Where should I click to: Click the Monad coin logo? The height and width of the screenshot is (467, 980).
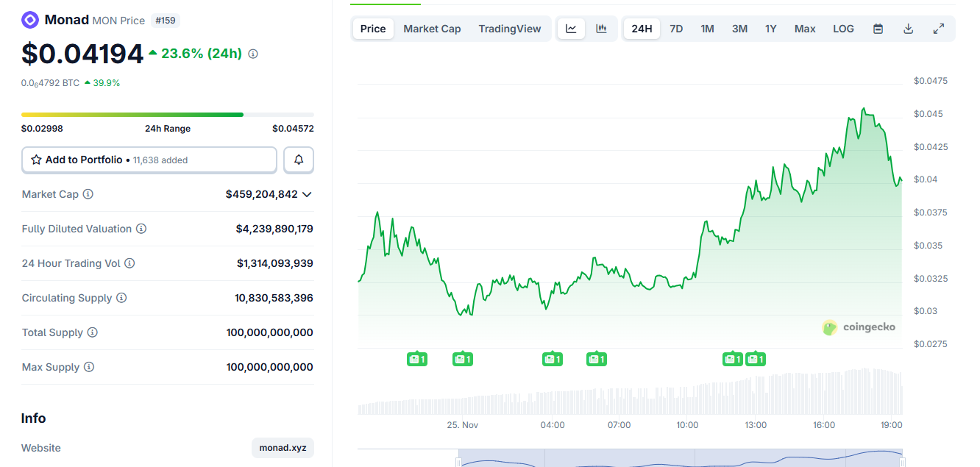tap(29, 19)
